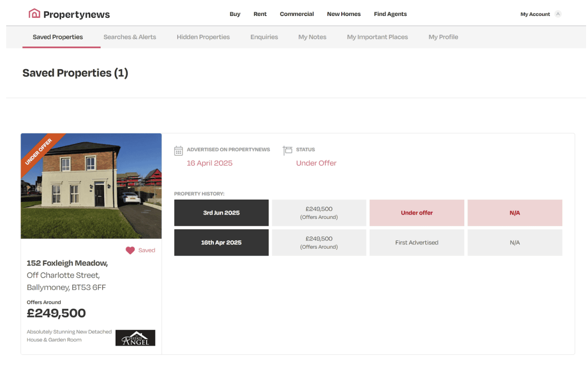Click the Estate Angel agent logo
Screen dimensions: 588x366
(135, 338)
